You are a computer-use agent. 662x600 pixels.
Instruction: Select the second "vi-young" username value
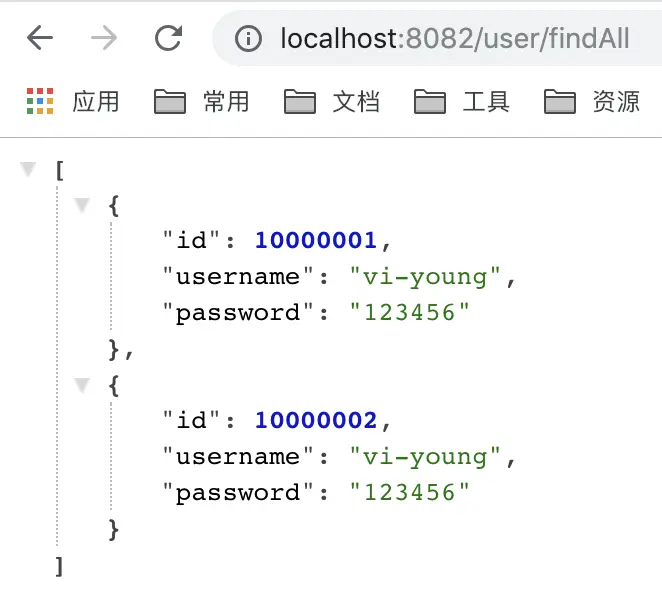tap(425, 457)
